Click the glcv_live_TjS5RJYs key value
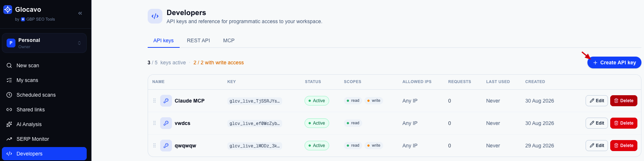644x161 pixels. (x=255, y=101)
